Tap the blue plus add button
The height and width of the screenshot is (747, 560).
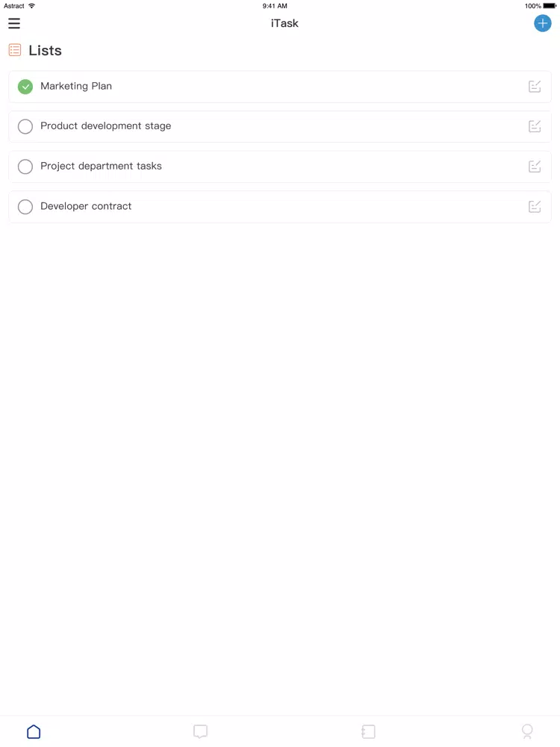[x=542, y=23]
